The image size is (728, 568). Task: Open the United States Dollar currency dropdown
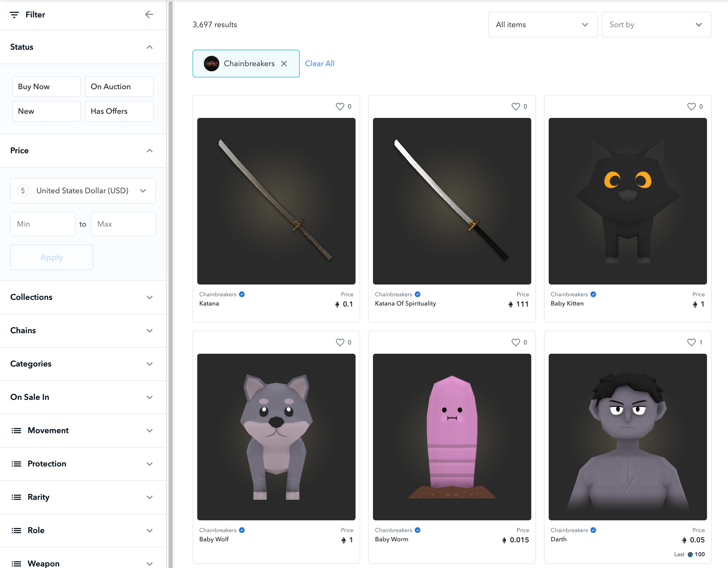[83, 190]
